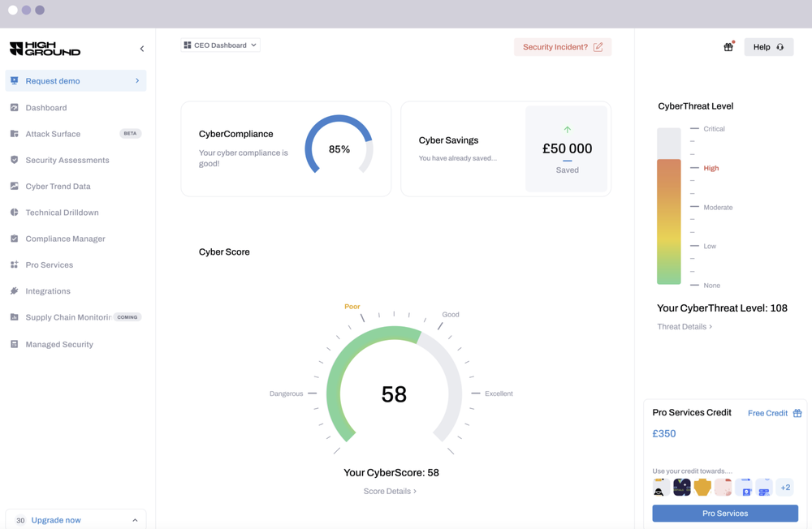
Task: Click the blue Pro Services button
Action: click(725, 514)
